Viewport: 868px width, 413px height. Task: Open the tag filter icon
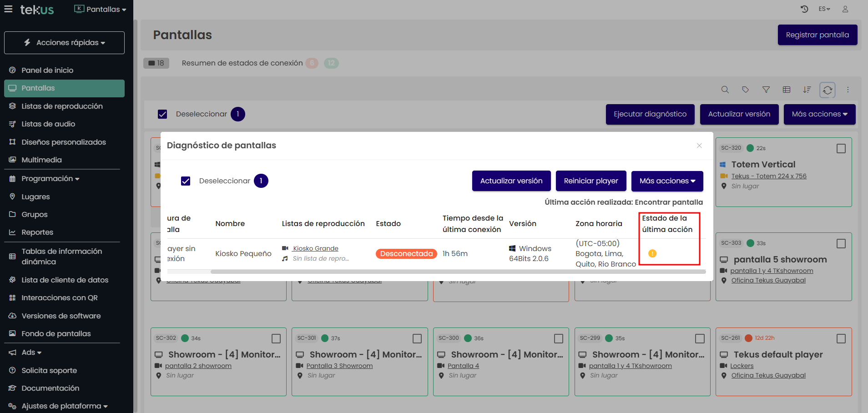click(745, 90)
